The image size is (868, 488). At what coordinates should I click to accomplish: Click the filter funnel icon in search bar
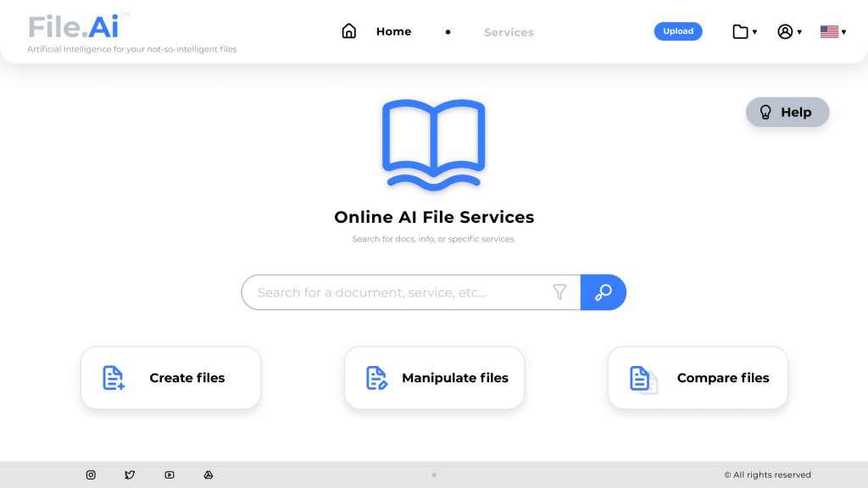[559, 292]
